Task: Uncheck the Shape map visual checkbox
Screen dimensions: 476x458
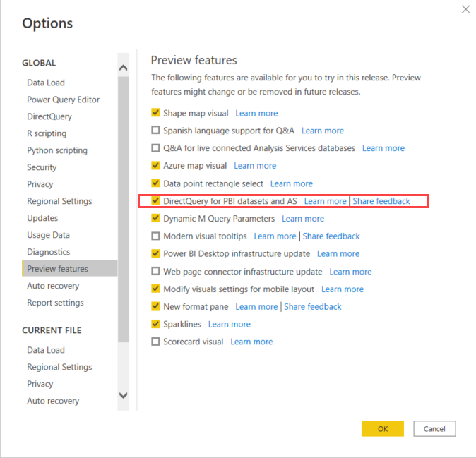Action: (155, 113)
